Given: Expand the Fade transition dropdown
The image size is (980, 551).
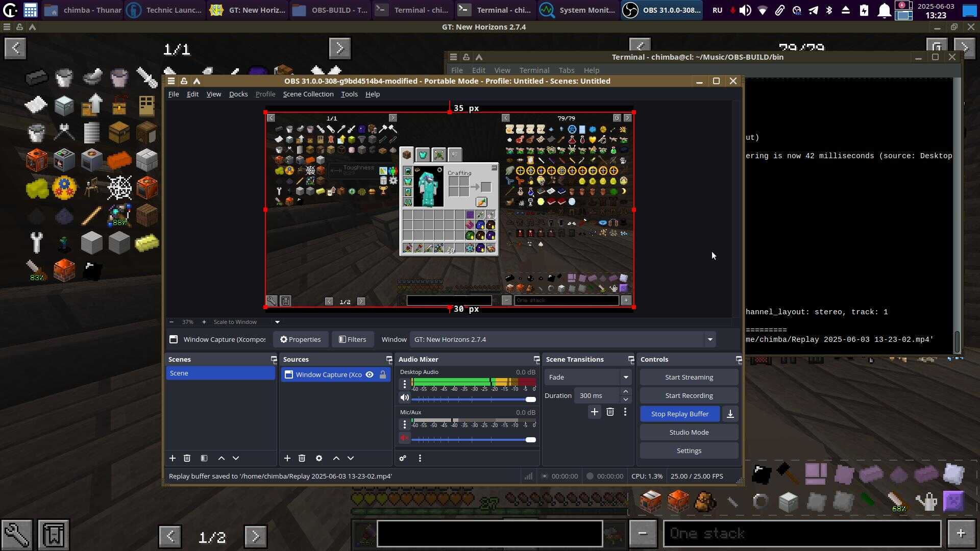Looking at the screenshot, I should [626, 377].
